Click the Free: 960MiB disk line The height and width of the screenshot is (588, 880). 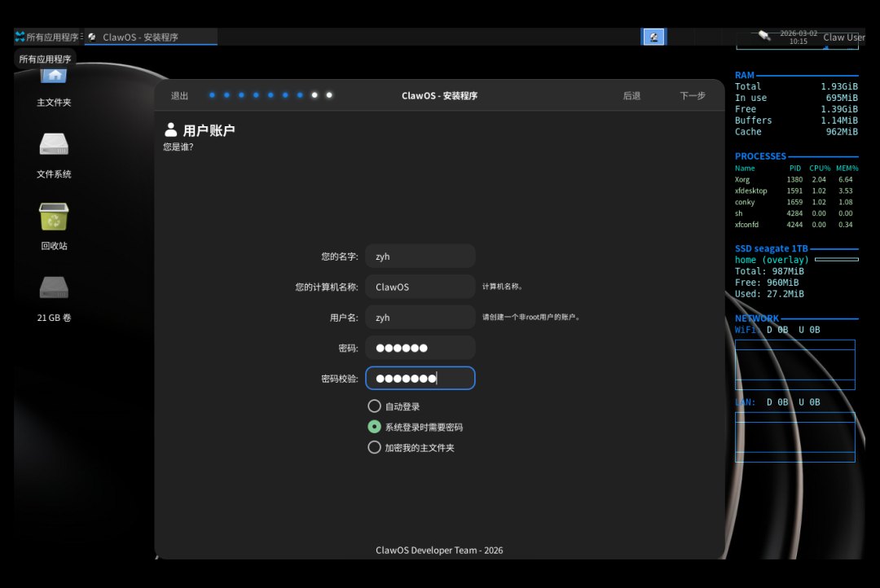point(767,283)
